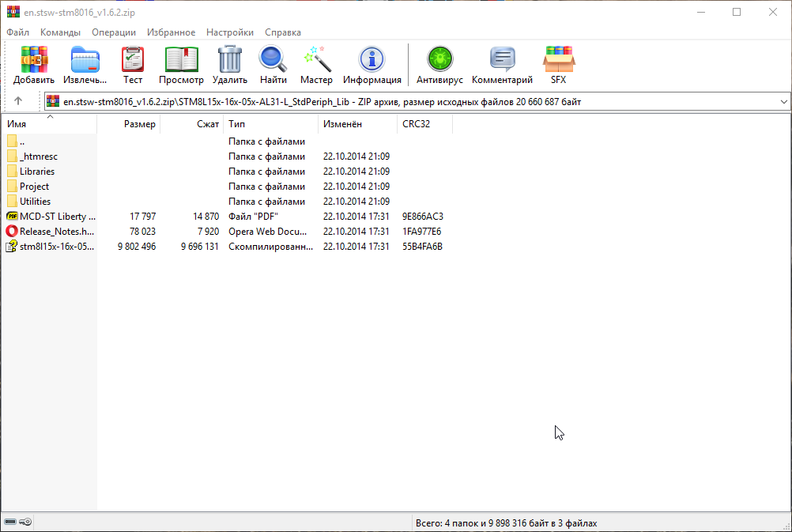
Task: Sort by the Имя column header
Action: coord(49,124)
